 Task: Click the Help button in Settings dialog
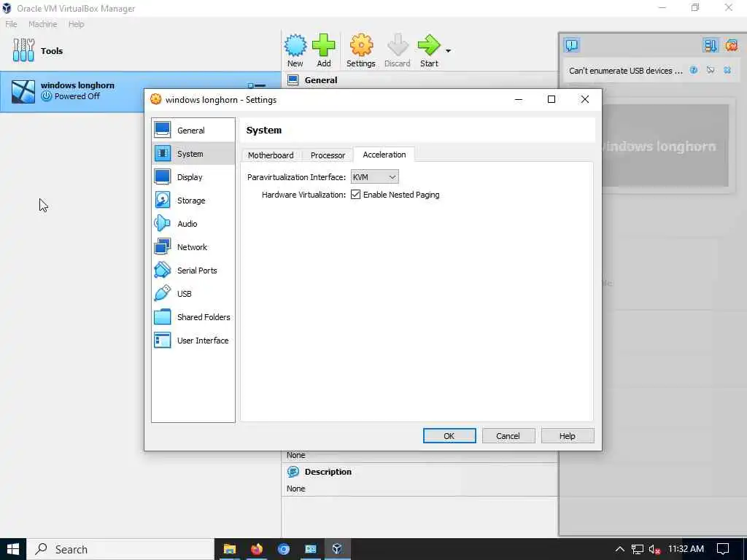tap(568, 436)
